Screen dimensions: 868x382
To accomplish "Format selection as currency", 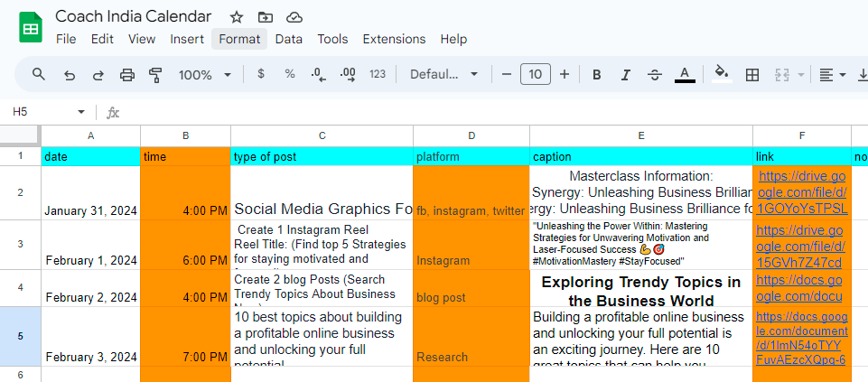I will [261, 75].
